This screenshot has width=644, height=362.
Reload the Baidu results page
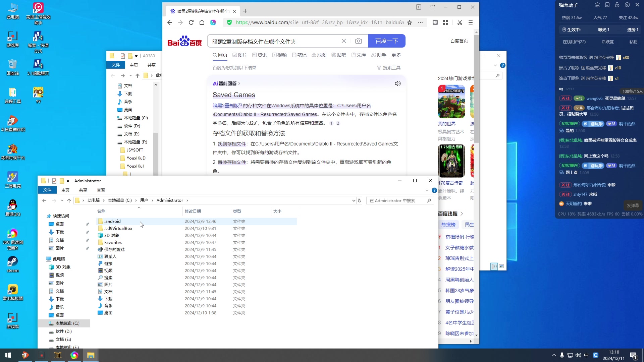click(x=191, y=22)
